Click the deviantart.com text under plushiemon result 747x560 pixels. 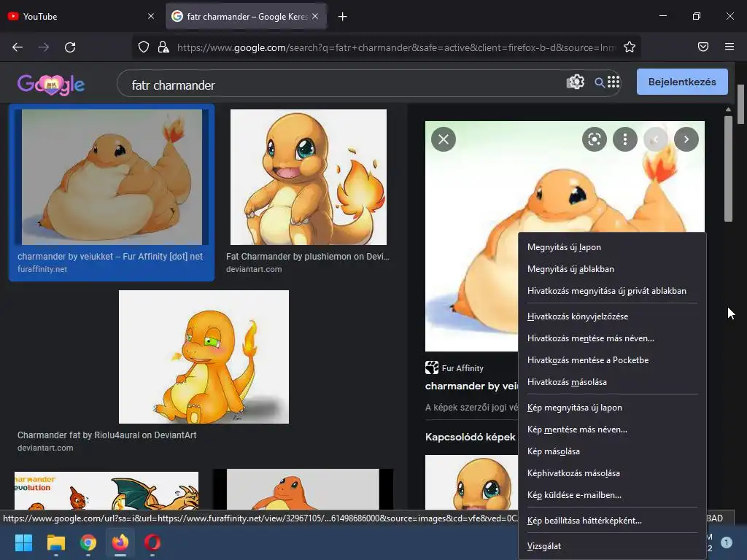click(x=254, y=270)
